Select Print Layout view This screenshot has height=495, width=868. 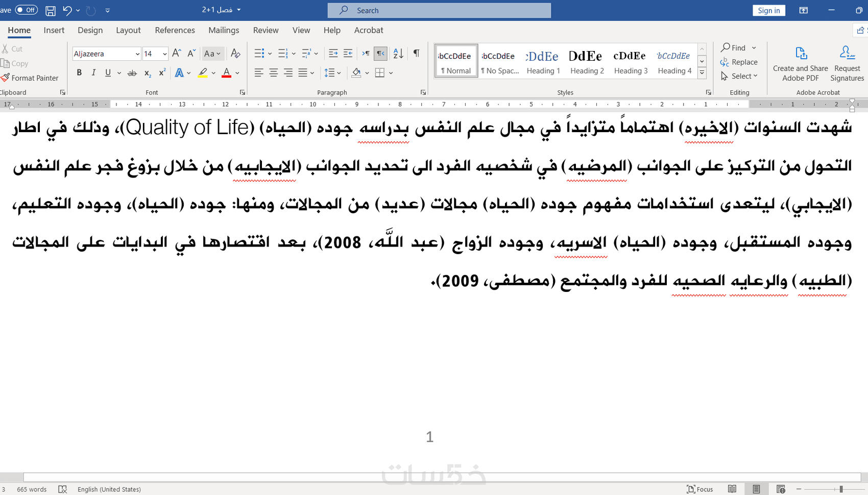pos(756,489)
